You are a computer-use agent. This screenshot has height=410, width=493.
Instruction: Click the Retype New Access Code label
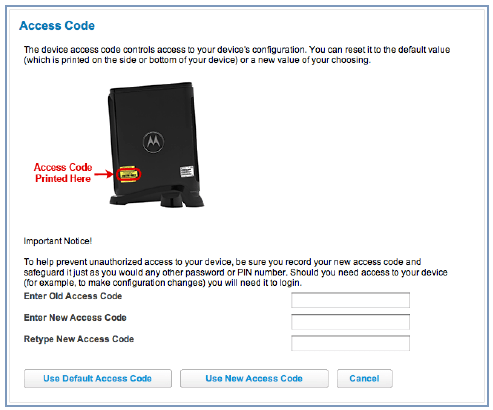tap(79, 339)
